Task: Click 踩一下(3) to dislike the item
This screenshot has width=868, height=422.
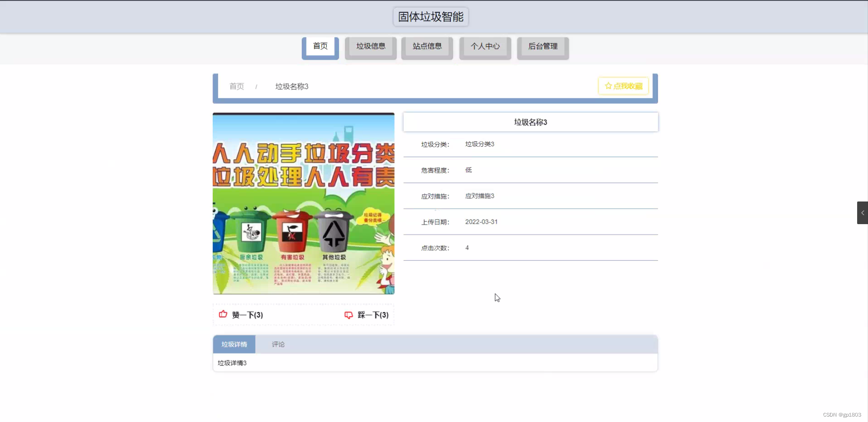Action: tap(372, 315)
